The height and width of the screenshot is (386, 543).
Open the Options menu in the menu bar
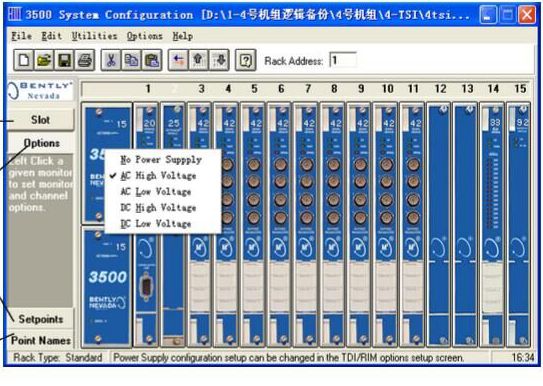click(144, 36)
